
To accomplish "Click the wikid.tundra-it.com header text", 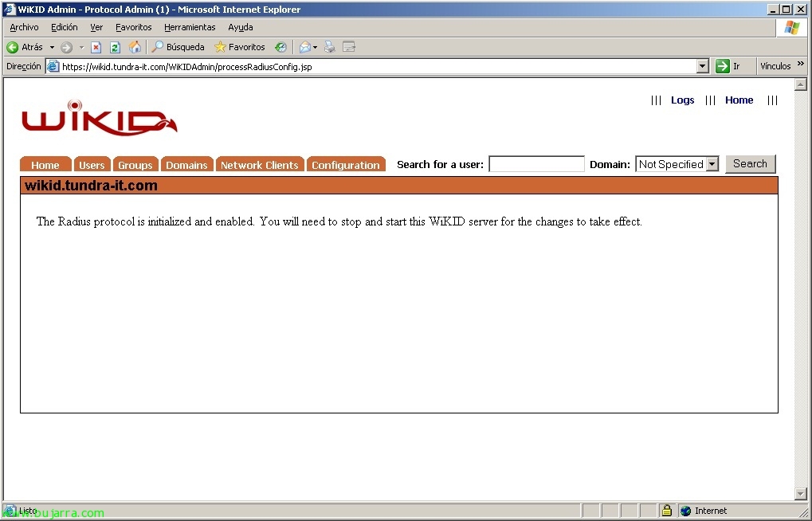I will pos(91,186).
